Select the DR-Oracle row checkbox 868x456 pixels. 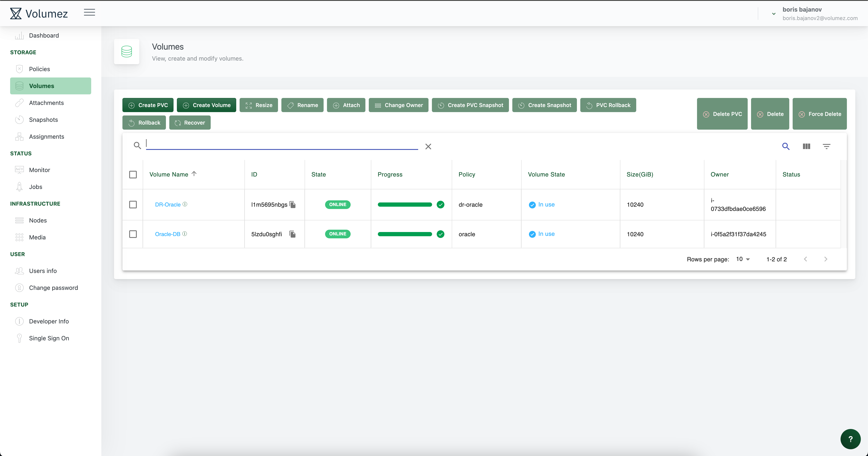click(133, 205)
